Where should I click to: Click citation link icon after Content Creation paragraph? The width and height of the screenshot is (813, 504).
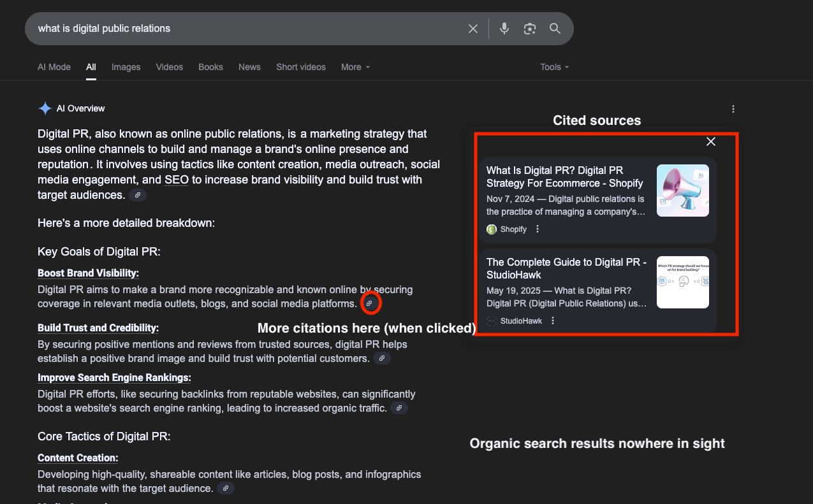pos(226,489)
